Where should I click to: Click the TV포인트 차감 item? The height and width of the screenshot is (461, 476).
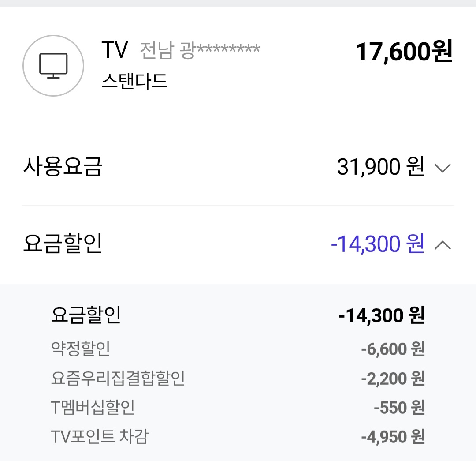(100, 437)
